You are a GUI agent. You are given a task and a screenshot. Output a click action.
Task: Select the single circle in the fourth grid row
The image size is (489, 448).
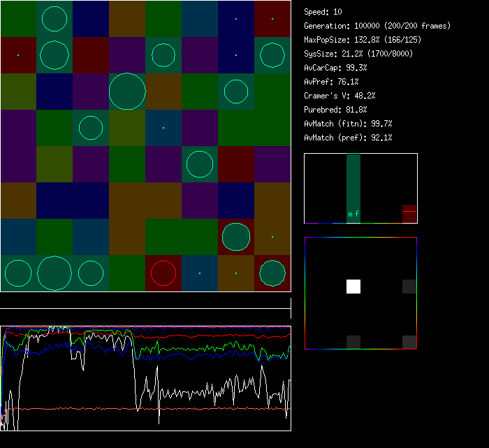(x=91, y=128)
